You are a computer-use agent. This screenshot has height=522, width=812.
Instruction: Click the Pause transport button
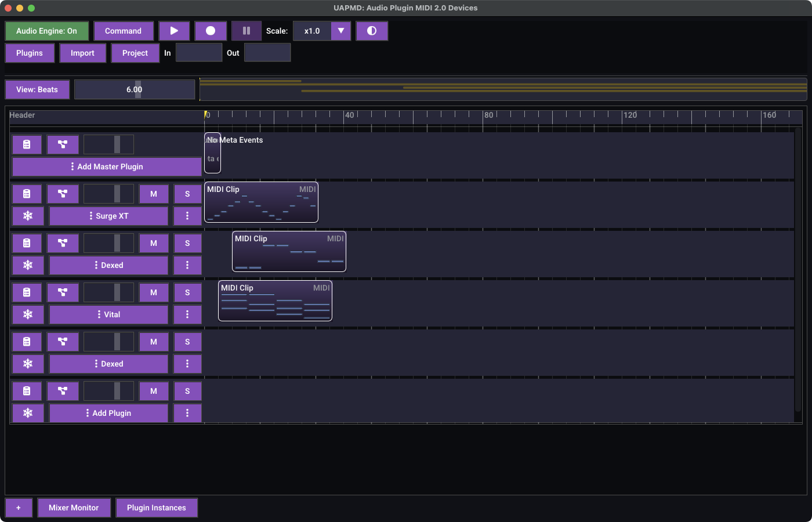click(246, 31)
